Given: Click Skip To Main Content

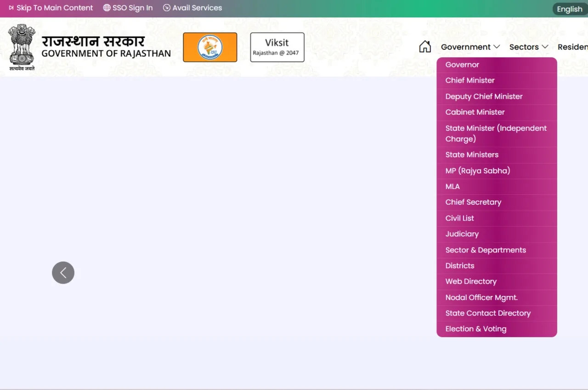Looking at the screenshot, I should (x=54, y=8).
